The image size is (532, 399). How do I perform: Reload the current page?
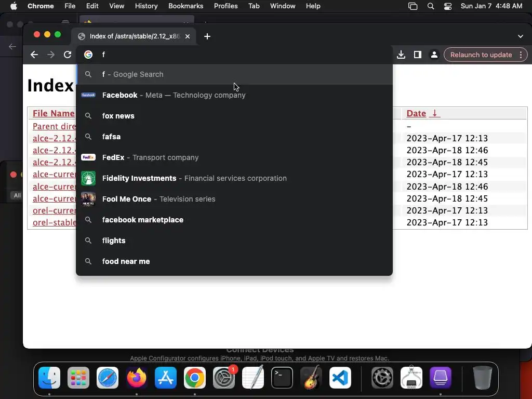click(68, 55)
